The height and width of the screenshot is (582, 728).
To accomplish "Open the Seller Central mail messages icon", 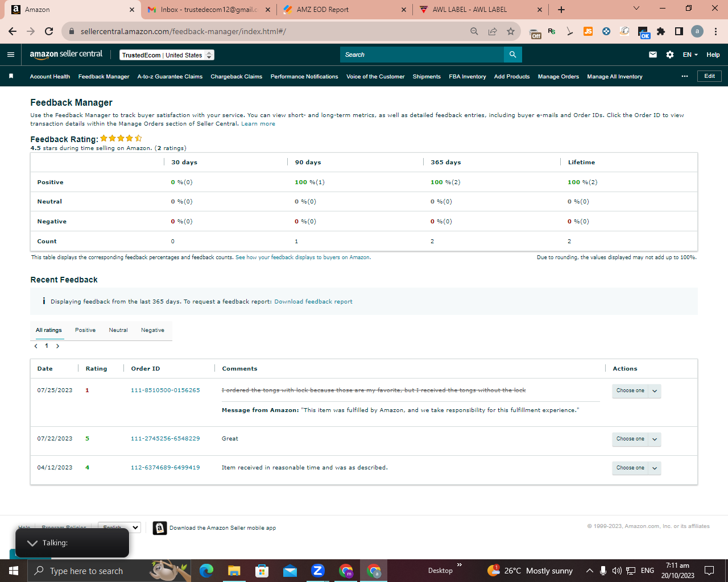I will pos(653,55).
